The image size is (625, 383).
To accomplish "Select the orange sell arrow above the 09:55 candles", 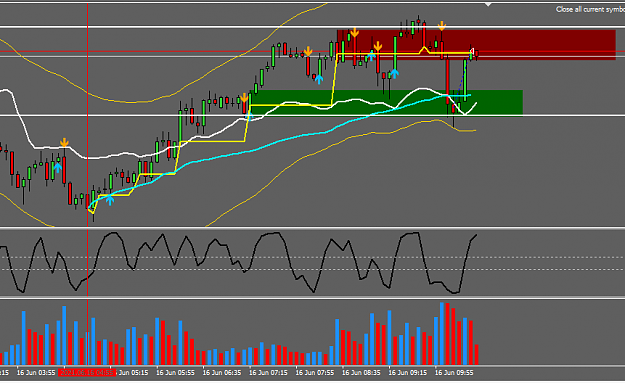I will coord(441,26).
